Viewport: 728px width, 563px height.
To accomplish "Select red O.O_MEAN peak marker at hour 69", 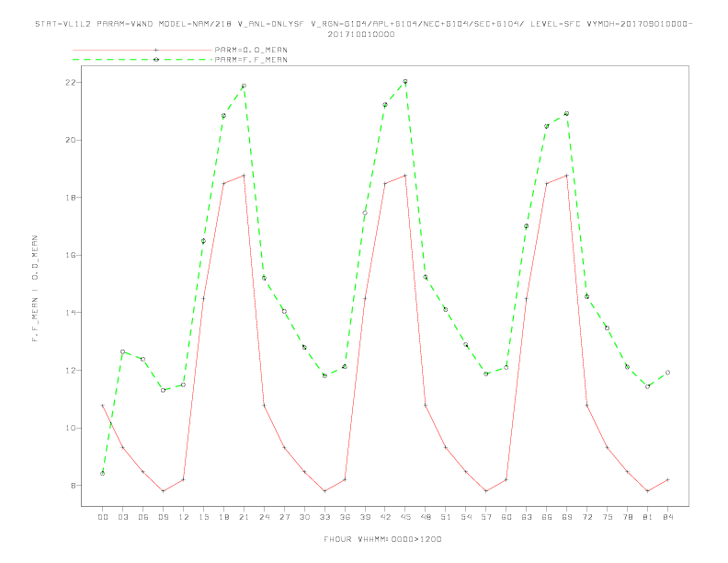I will (x=566, y=175).
